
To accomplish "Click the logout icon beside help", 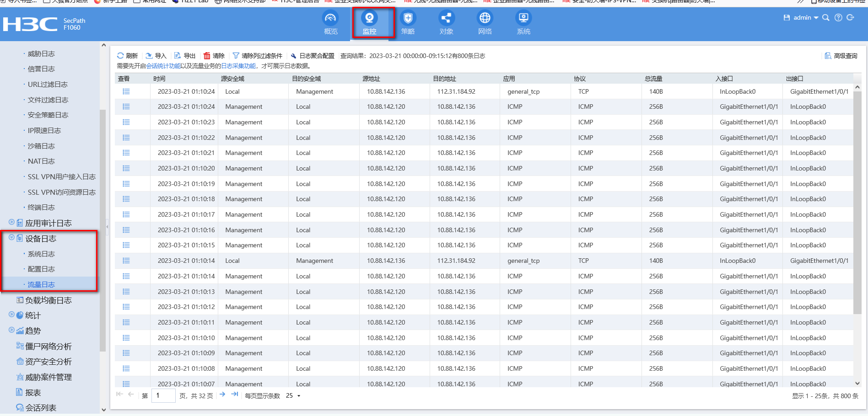I will pyautogui.click(x=851, y=18).
